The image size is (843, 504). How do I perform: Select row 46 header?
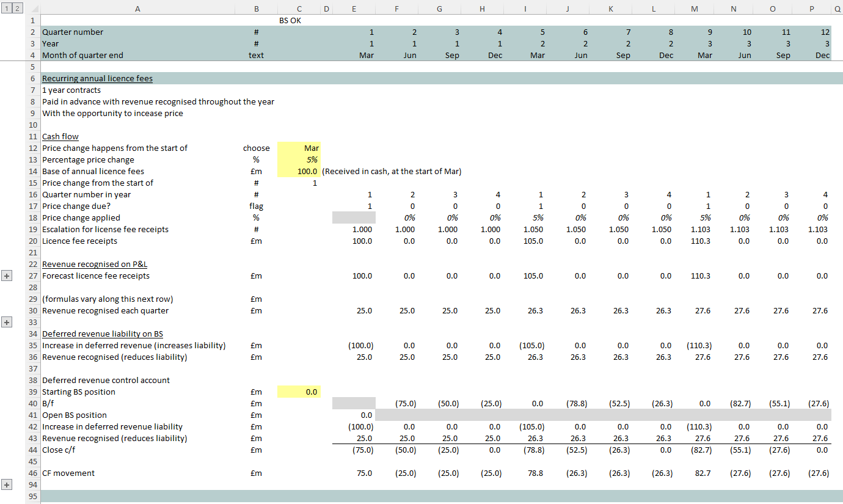coord(33,473)
